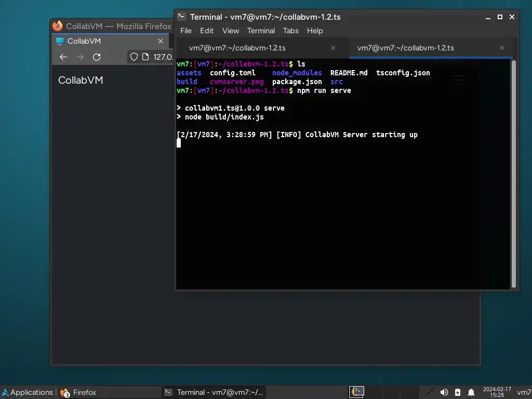Viewport: 532px width, 399px height.
Task: Click the 'node build/index.js' output line
Action: coord(224,117)
